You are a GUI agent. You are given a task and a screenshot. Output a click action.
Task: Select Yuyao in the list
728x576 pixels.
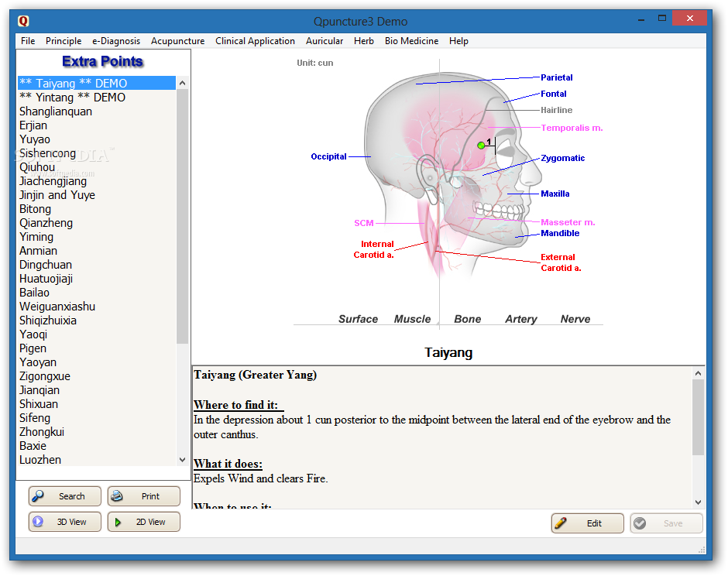point(97,139)
